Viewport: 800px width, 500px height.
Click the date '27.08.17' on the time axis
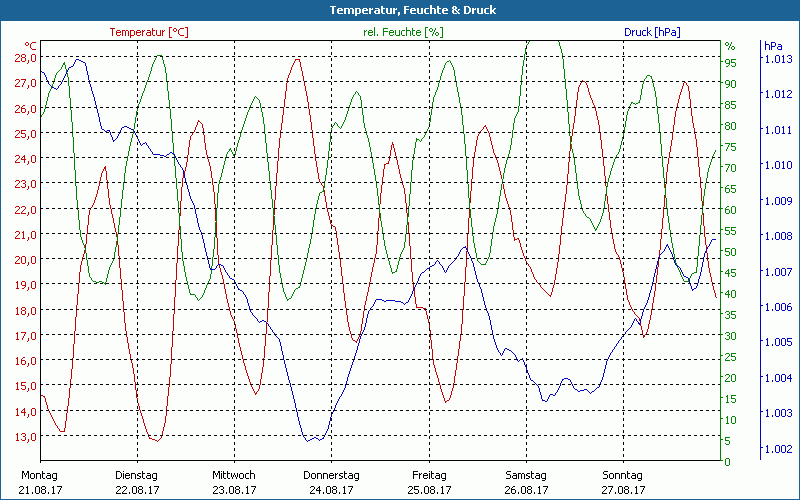tap(623, 490)
